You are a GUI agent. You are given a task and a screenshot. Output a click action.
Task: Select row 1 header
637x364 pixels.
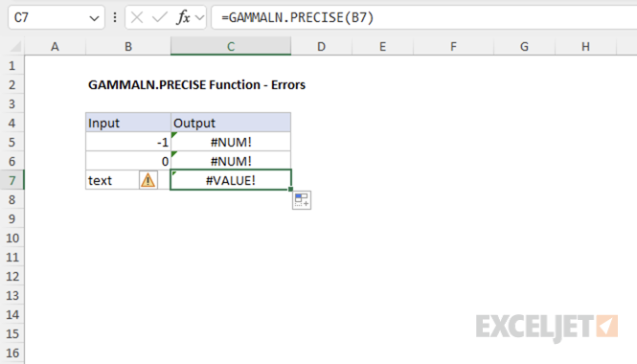tap(12, 65)
